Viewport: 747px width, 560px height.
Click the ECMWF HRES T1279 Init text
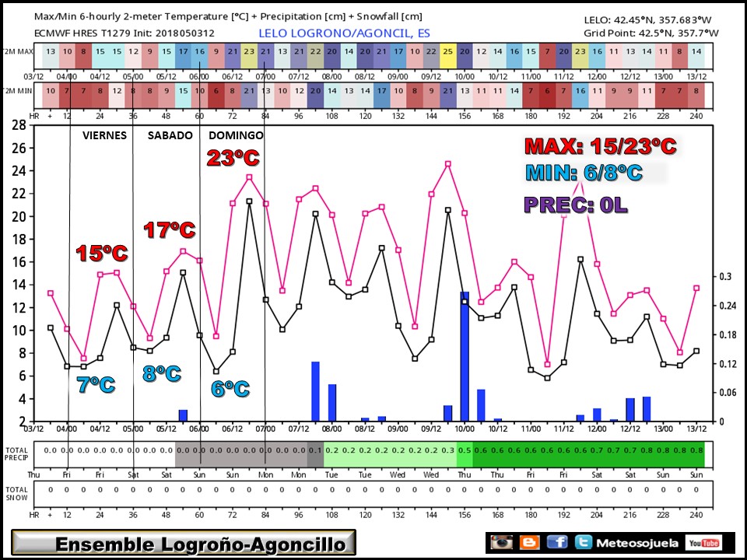124,33
